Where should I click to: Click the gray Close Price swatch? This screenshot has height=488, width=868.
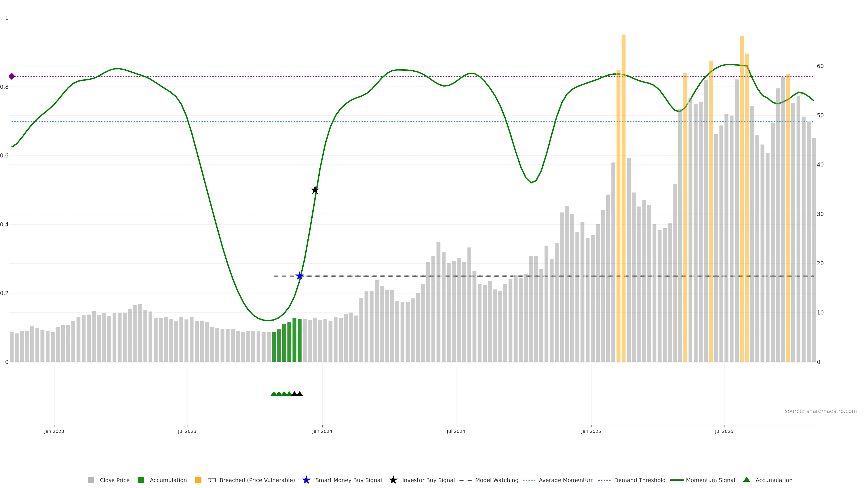coord(91,480)
